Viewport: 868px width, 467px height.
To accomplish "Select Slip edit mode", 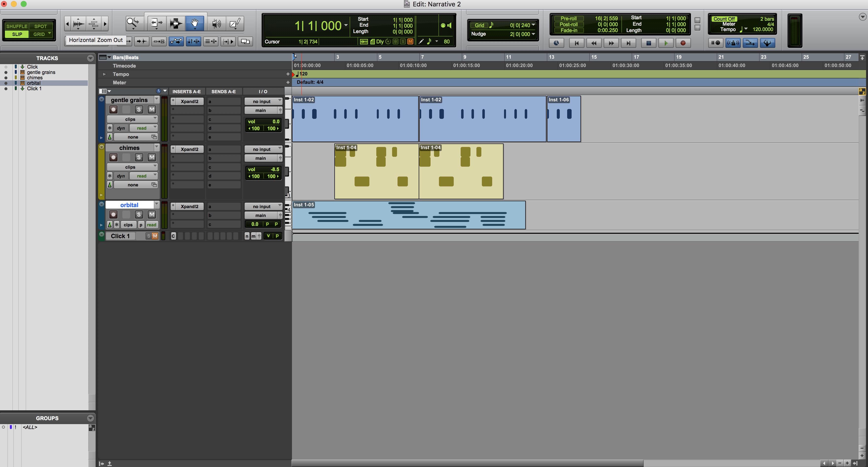I will click(x=17, y=34).
